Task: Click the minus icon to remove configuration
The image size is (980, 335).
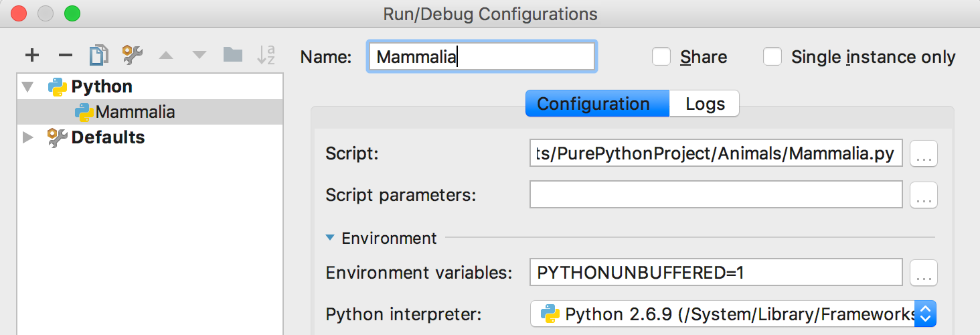Action: click(x=65, y=56)
